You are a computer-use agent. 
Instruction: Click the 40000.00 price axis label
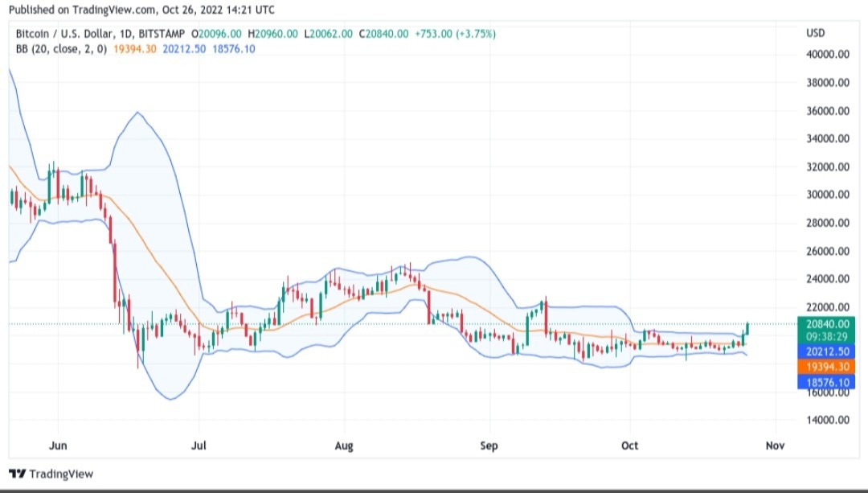pyautogui.click(x=828, y=54)
